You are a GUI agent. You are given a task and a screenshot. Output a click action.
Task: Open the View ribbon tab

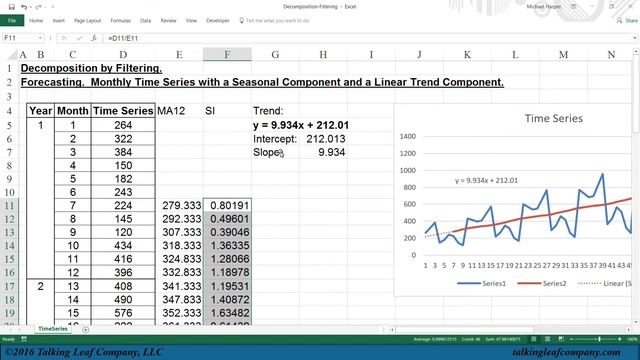(x=191, y=20)
